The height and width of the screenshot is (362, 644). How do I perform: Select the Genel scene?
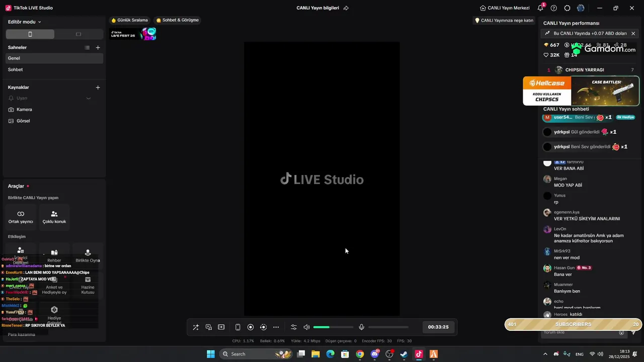[54, 58]
